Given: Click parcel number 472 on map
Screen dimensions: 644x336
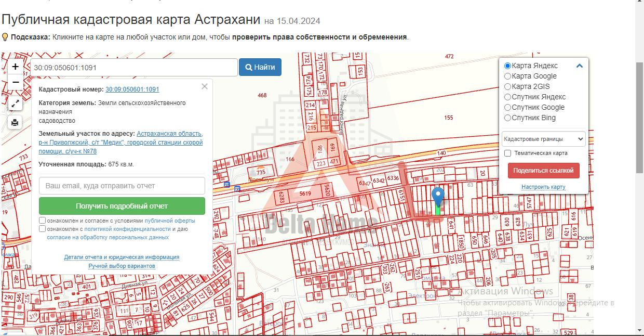Looking at the screenshot, I should pyautogui.click(x=449, y=56).
